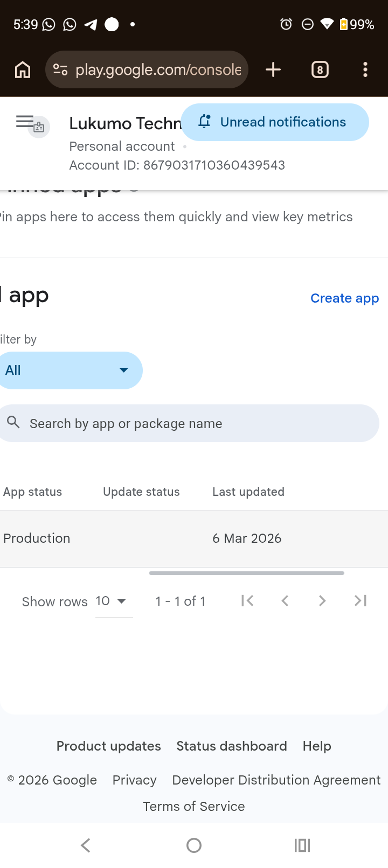
Task: Click the App status column header
Action: (32, 492)
